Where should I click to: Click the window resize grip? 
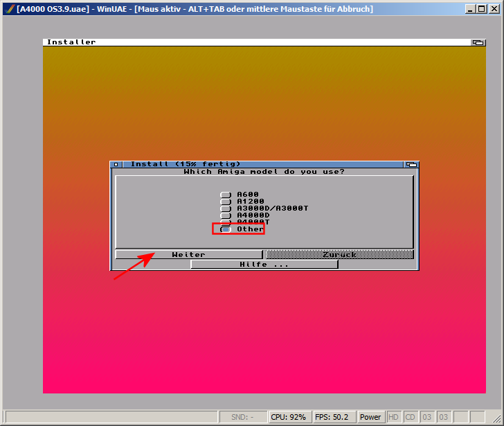497,418
